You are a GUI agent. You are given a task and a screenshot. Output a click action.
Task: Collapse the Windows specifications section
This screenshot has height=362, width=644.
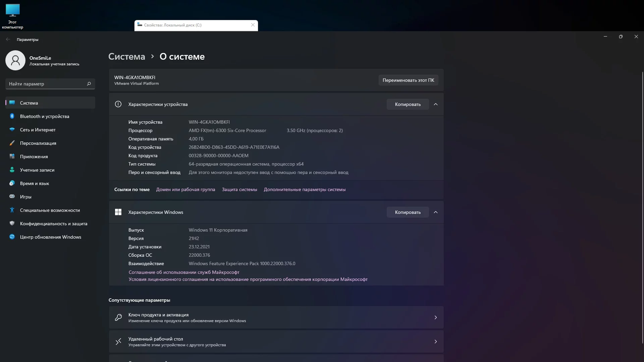[x=436, y=212]
